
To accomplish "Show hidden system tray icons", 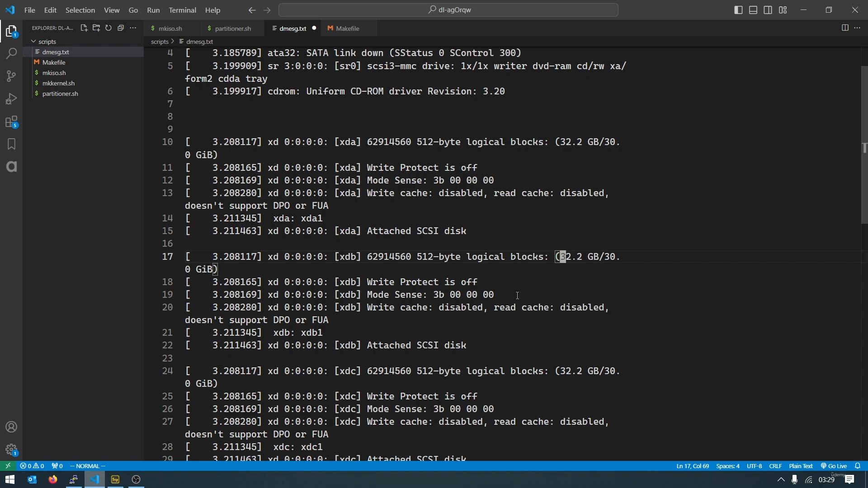I will (781, 479).
